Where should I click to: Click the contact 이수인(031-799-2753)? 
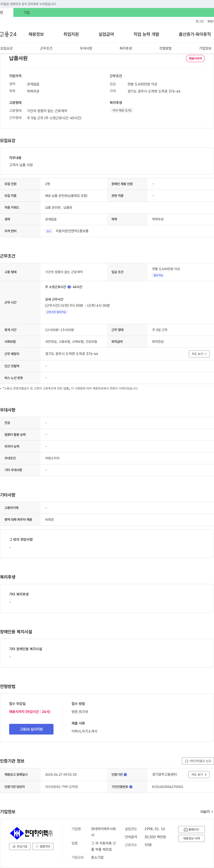[x=62, y=787]
